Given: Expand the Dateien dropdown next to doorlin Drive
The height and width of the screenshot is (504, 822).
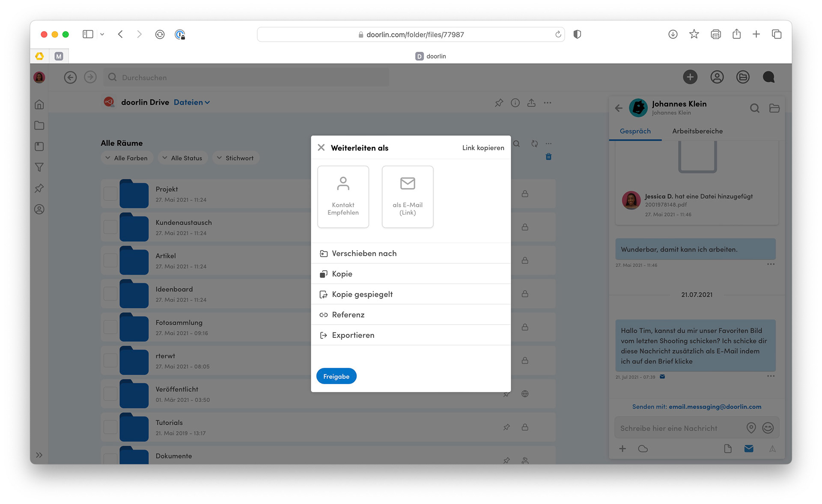Looking at the screenshot, I should (x=192, y=102).
